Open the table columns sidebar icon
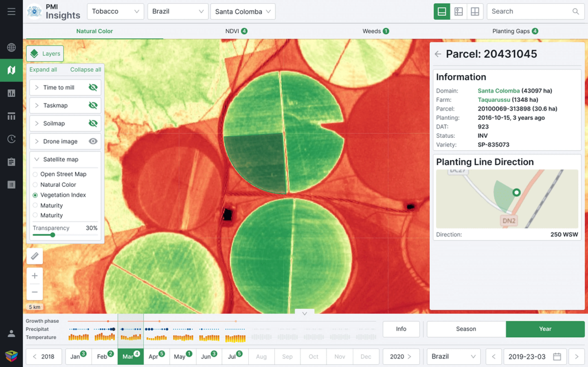588x367 pixels. click(x=11, y=116)
